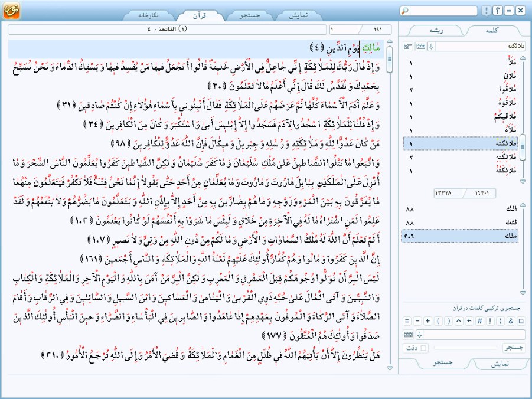Insert the = operator in combined search
The height and width of the screenshot is (399, 532).
point(407,320)
